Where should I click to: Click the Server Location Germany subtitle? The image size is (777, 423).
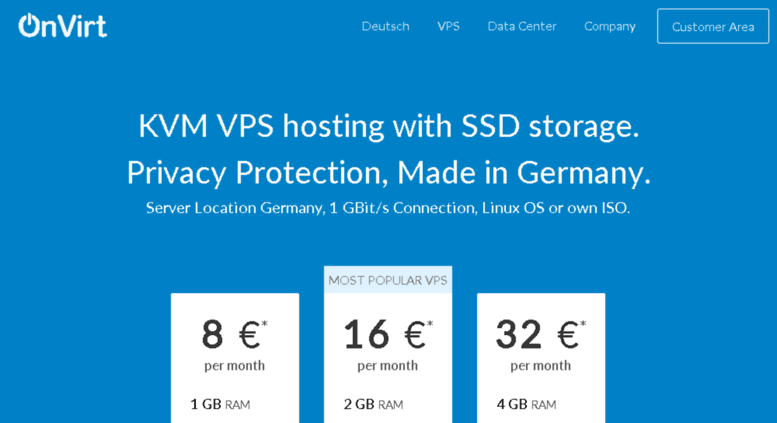(388, 208)
